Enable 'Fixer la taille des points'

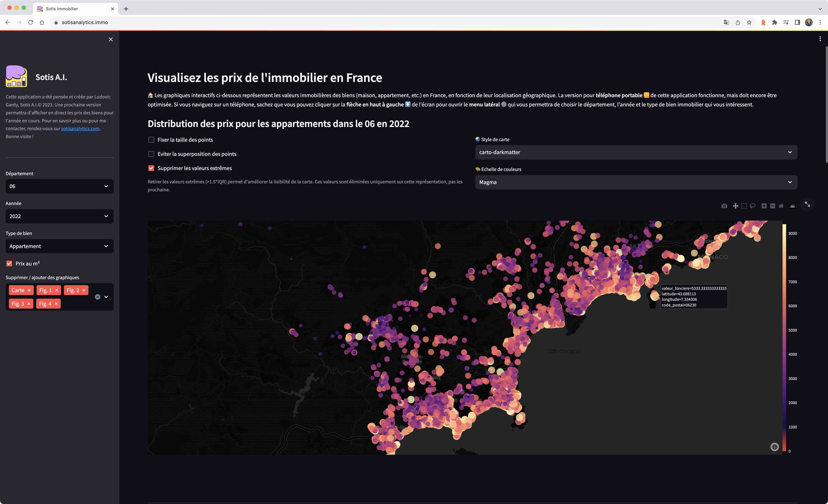coord(151,140)
